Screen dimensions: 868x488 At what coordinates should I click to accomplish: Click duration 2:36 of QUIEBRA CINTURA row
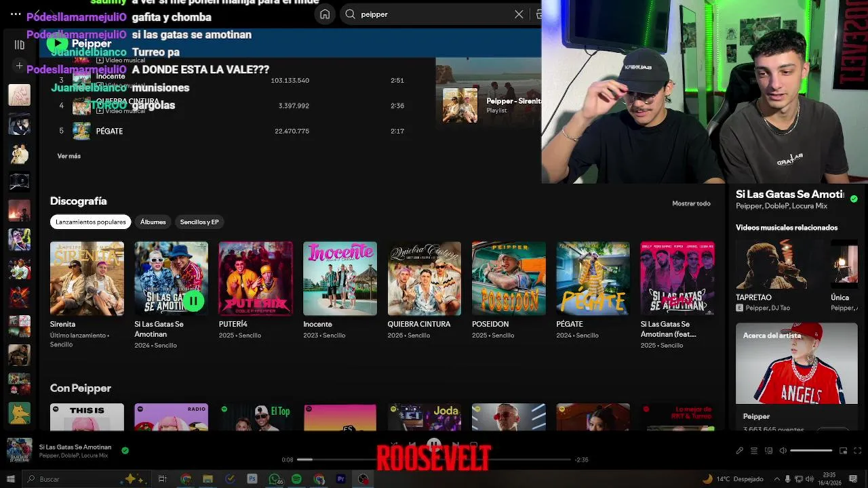397,106
